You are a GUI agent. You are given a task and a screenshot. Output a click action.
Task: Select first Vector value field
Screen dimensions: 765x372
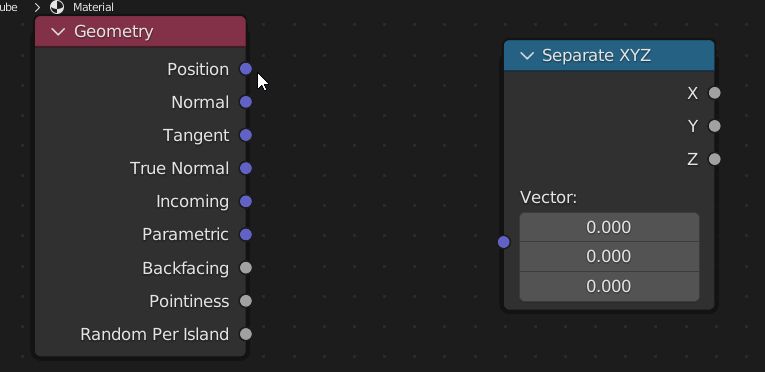pos(609,227)
